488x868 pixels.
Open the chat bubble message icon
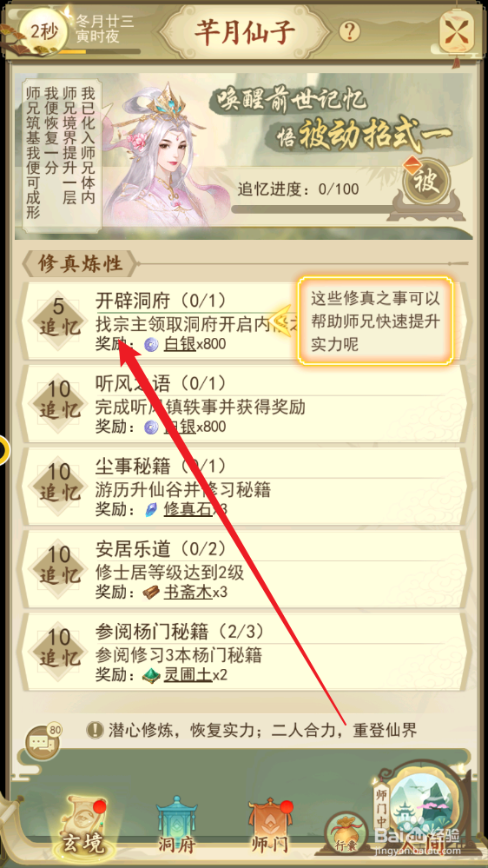click(43, 742)
